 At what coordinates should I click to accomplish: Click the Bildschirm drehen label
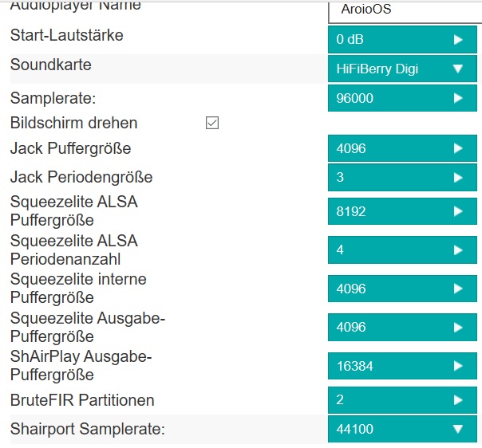tap(73, 123)
